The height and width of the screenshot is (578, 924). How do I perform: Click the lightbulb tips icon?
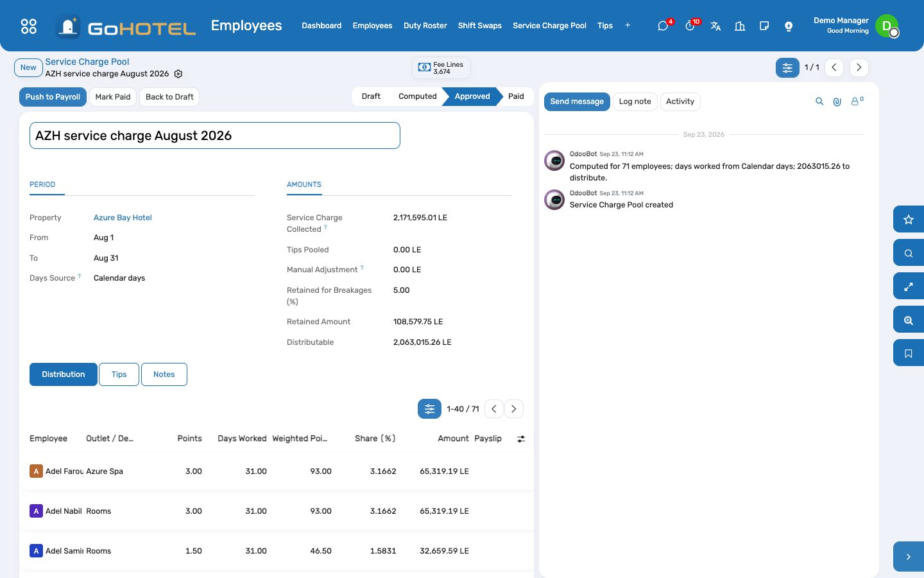(x=789, y=26)
